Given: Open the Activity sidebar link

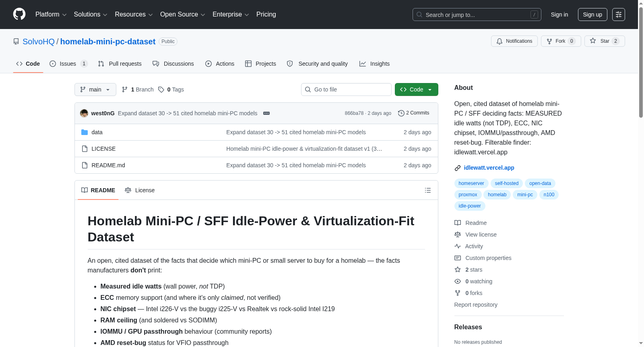Looking at the screenshot, I should 469,246.
